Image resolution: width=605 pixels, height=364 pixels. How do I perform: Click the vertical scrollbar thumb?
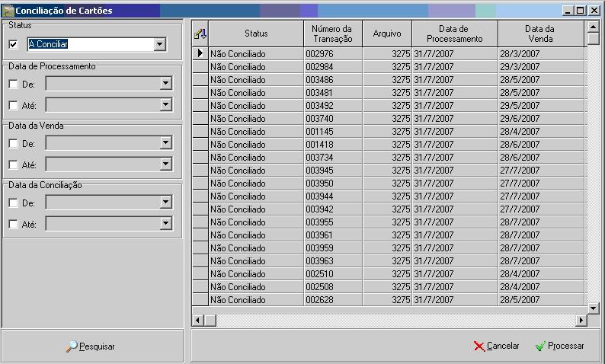593,39
